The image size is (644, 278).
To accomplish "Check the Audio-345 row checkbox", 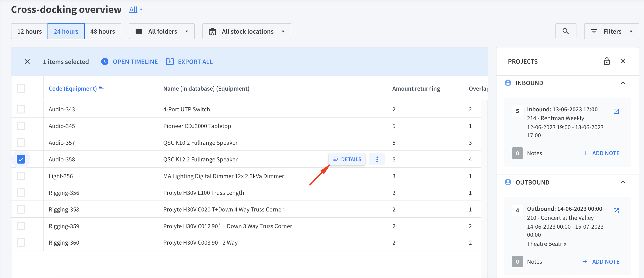I will pyautogui.click(x=21, y=126).
